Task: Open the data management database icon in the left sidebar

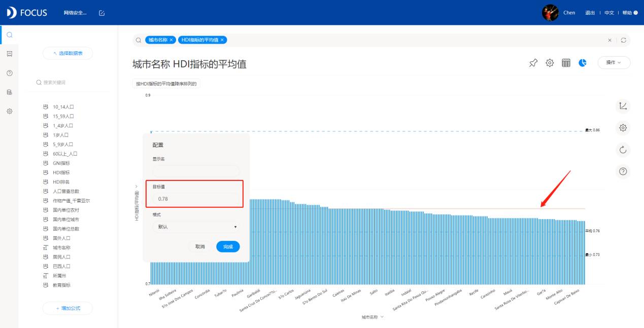Action: (x=9, y=92)
